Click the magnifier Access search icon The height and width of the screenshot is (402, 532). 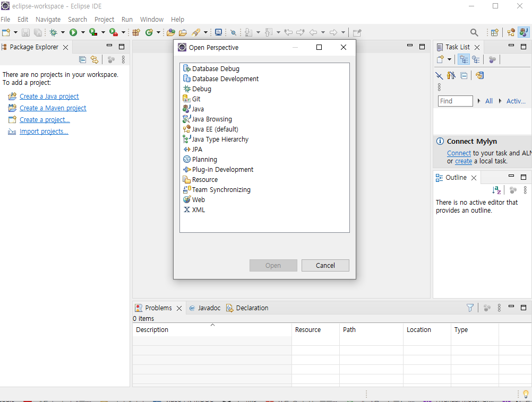[474, 32]
